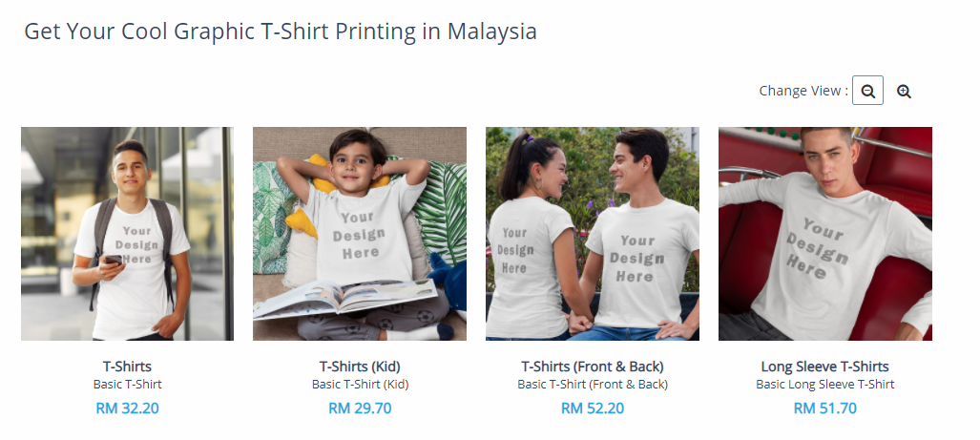Click the Long Sleeve T-Shirts title

coord(825,367)
